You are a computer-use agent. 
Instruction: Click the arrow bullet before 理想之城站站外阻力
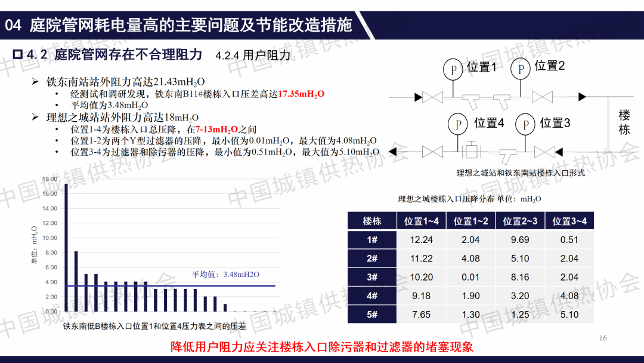point(35,117)
